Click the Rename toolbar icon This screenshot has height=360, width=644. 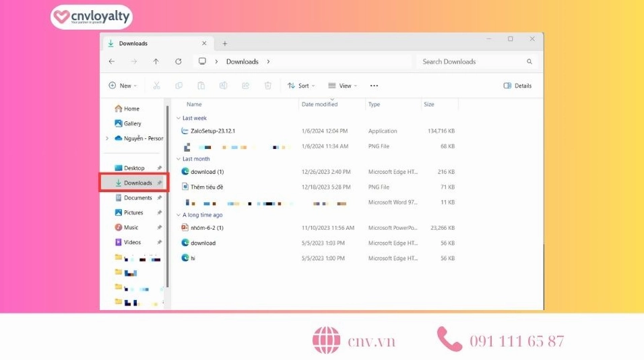point(223,86)
